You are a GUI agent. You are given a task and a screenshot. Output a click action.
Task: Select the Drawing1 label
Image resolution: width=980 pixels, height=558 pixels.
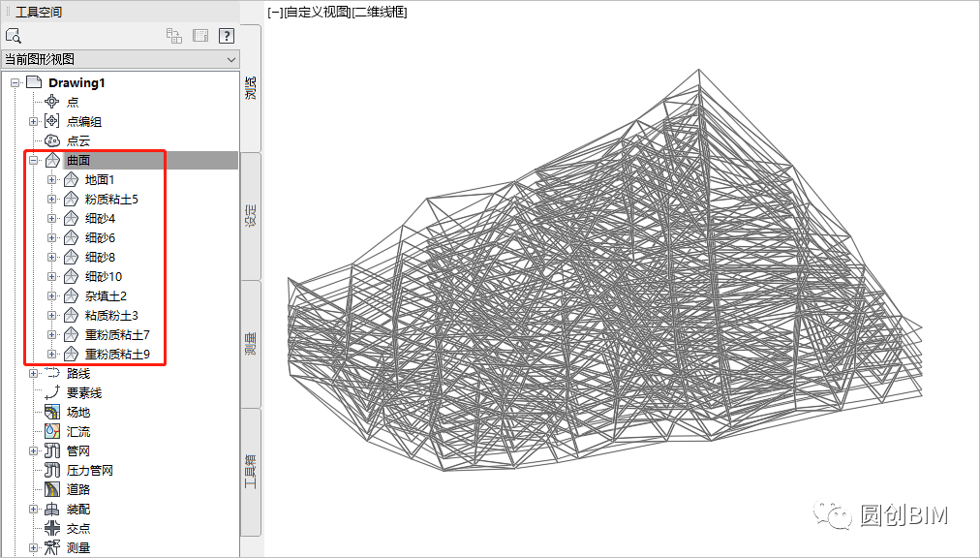pyautogui.click(x=77, y=82)
